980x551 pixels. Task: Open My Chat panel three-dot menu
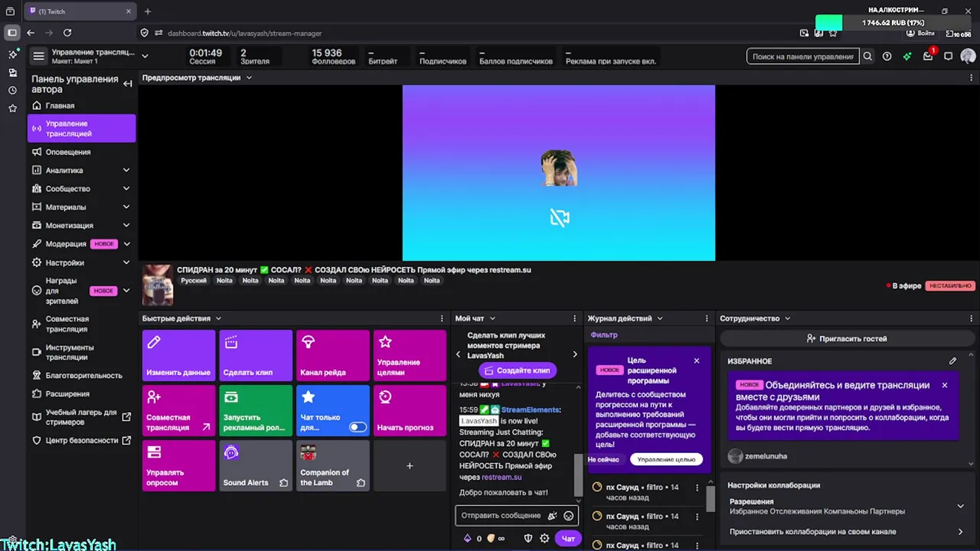pos(575,318)
